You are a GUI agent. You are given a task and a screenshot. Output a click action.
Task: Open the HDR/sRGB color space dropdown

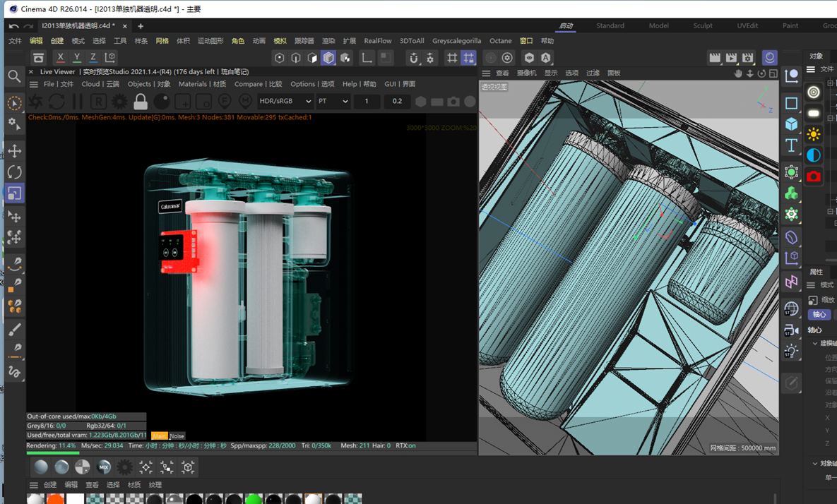(285, 101)
